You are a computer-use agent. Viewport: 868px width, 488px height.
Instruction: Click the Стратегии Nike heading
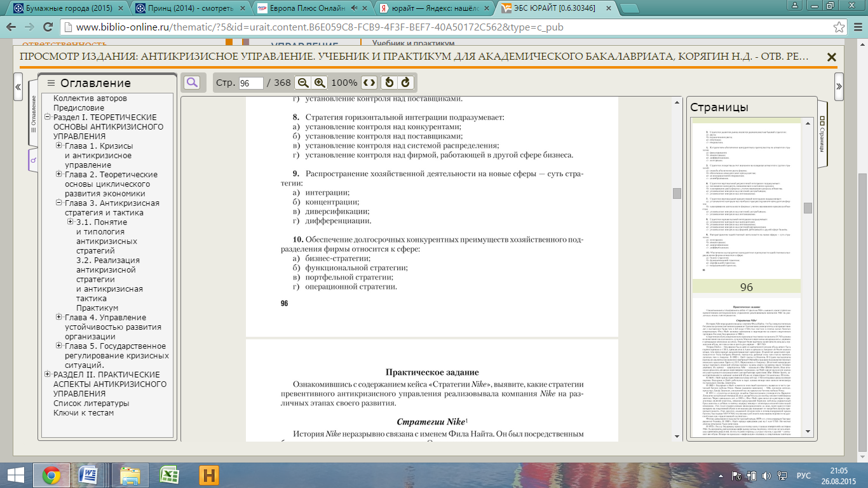[x=432, y=421]
